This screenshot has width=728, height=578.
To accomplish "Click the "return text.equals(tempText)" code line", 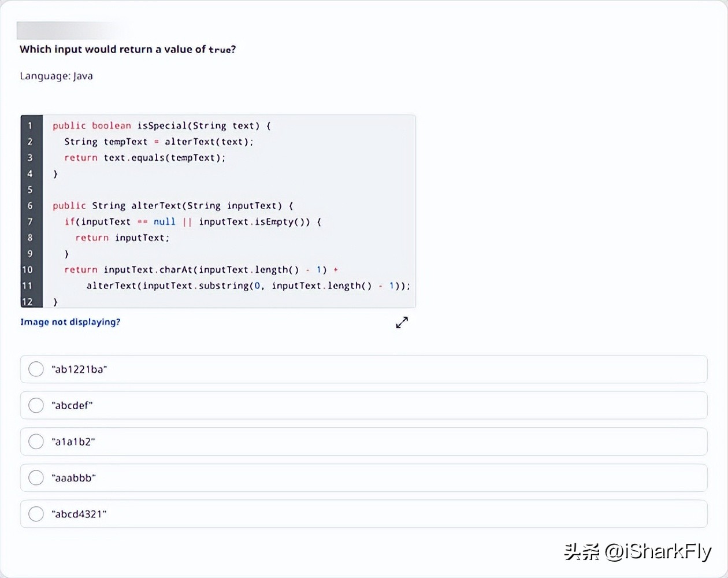I will click(144, 158).
